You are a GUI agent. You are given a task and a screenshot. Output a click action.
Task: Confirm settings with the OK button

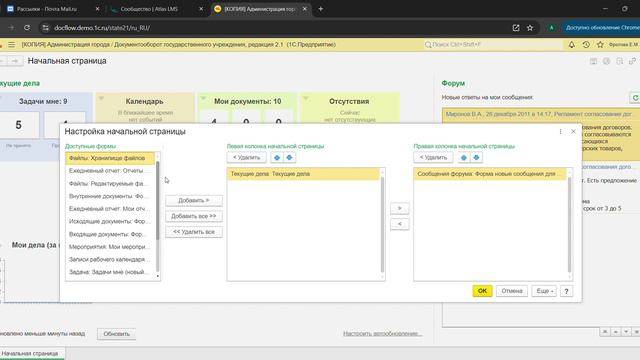(x=482, y=291)
